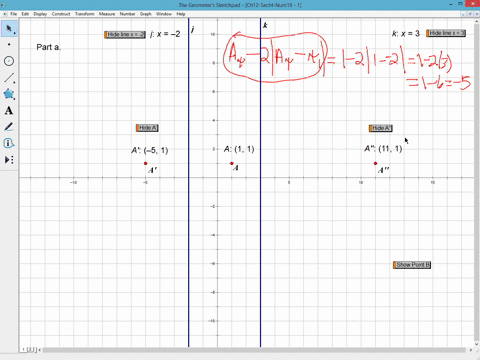Select the Straightedge line tool
The width and height of the screenshot is (480, 360).
pyautogui.click(x=9, y=78)
